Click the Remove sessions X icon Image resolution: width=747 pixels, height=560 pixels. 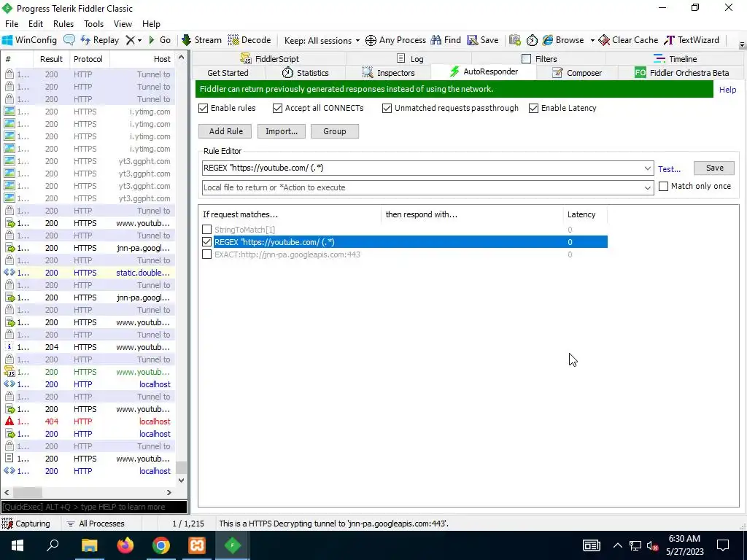coord(130,40)
